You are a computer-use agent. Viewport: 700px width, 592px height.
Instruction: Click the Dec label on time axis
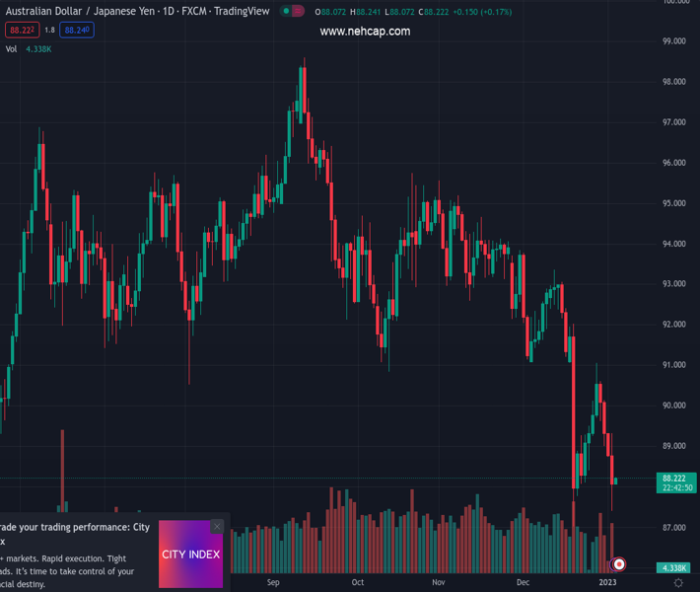coord(523,583)
